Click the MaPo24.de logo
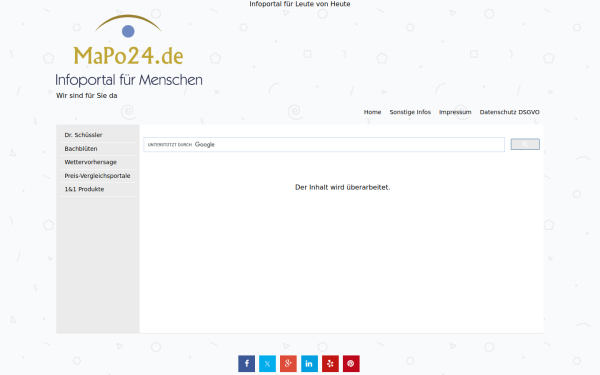600x375 pixels. coord(128,40)
